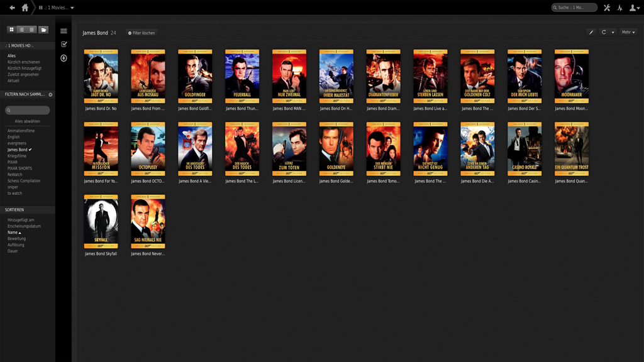Uncheck the James Bond collection filter

tap(19, 150)
